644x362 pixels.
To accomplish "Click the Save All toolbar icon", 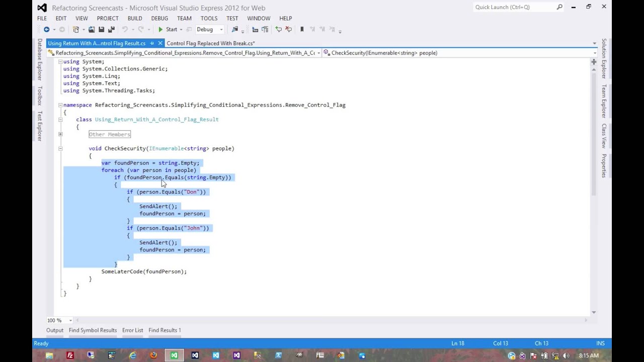I will pyautogui.click(x=111, y=30).
